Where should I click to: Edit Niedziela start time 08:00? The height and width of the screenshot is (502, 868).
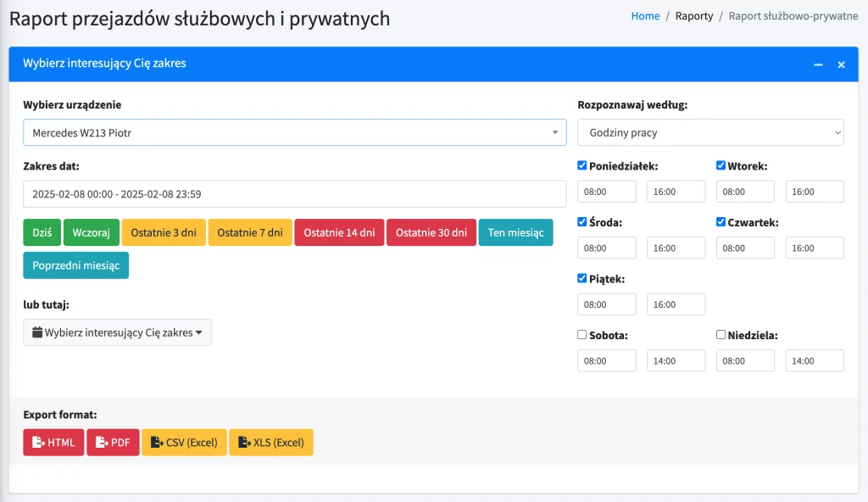(x=745, y=360)
